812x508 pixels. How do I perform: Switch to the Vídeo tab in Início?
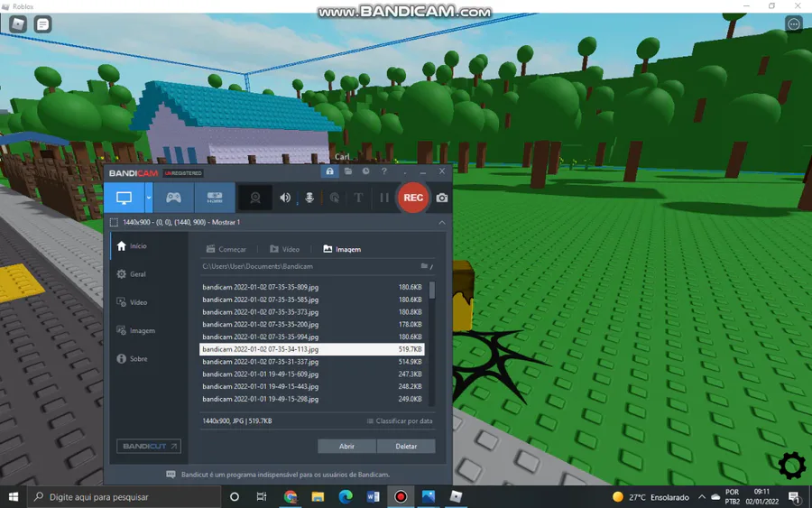point(285,249)
